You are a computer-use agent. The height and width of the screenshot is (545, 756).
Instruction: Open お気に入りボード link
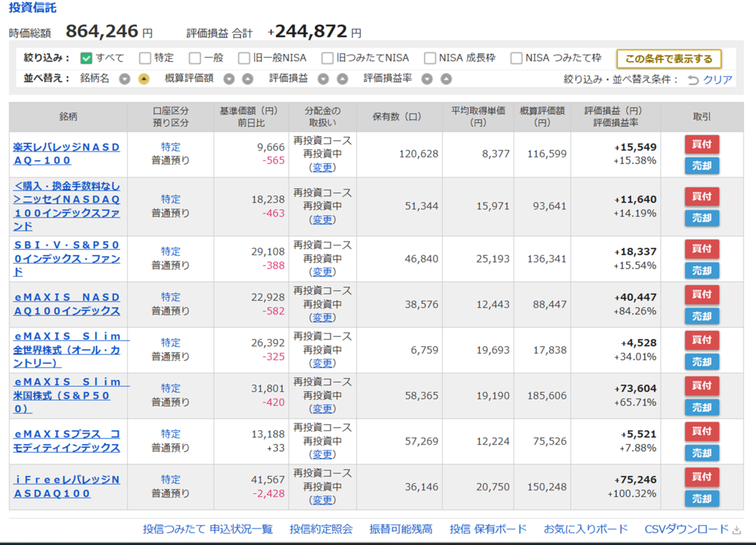click(x=586, y=529)
